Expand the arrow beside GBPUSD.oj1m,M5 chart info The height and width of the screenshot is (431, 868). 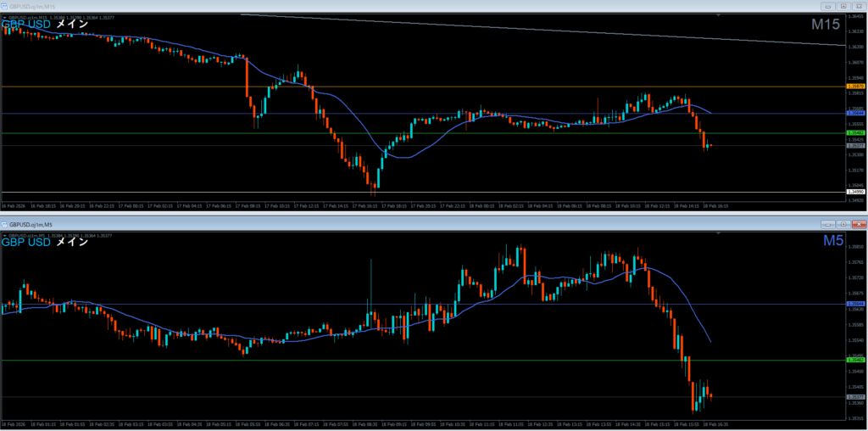pos(4,235)
